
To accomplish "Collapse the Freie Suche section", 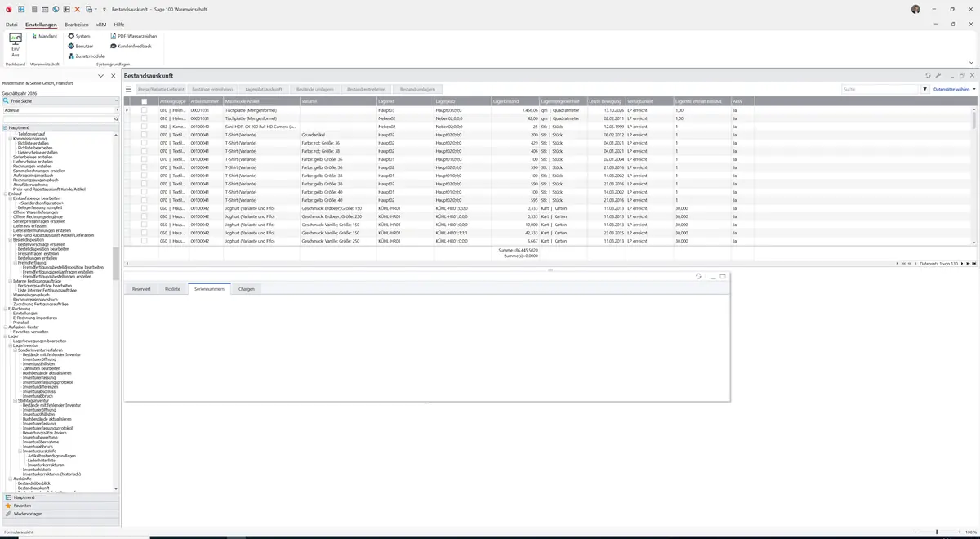I will (116, 101).
